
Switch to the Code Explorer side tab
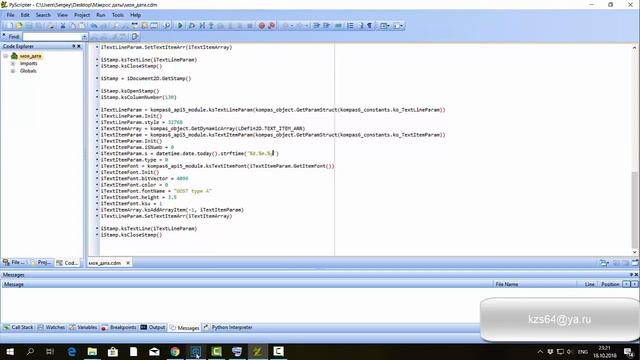(x=67, y=262)
